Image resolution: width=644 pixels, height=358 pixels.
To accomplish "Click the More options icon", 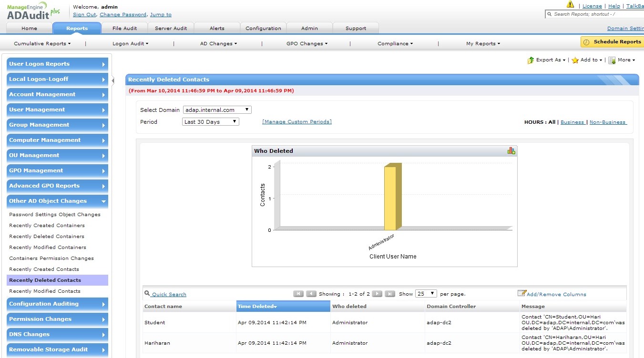I will [612, 60].
